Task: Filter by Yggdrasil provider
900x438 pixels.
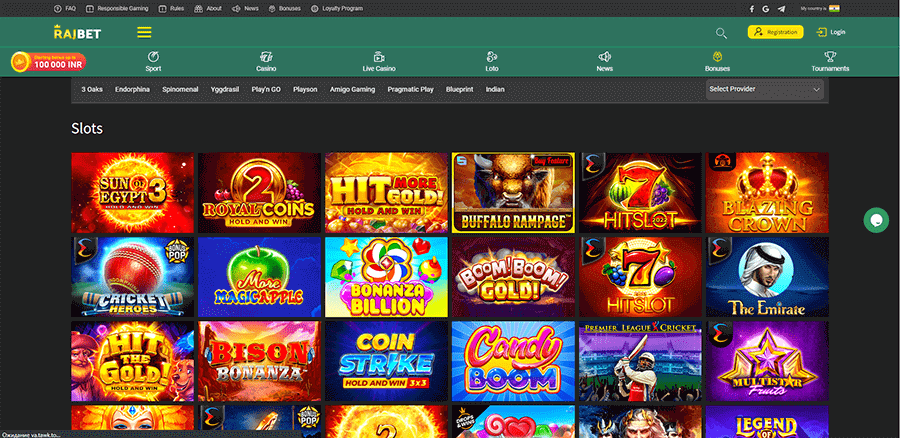Action: [225, 90]
